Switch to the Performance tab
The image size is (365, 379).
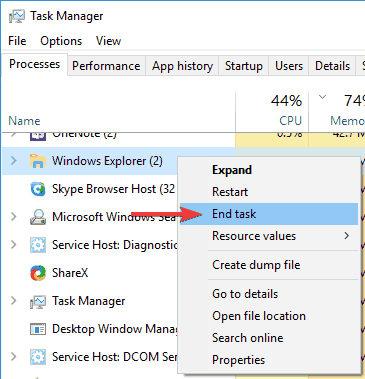(x=106, y=66)
